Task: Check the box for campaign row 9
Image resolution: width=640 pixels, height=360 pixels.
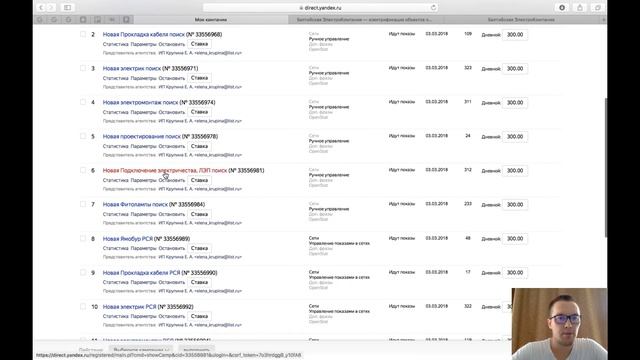Action: (83, 272)
